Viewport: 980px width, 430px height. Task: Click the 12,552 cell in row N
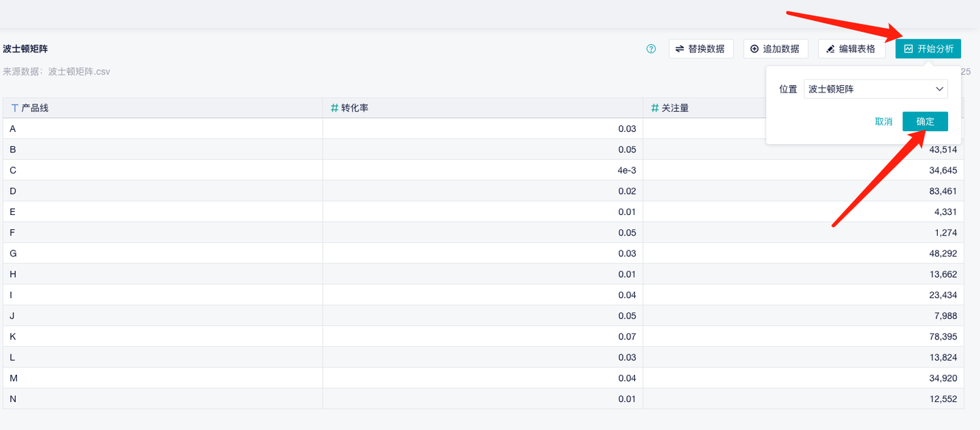(x=943, y=399)
